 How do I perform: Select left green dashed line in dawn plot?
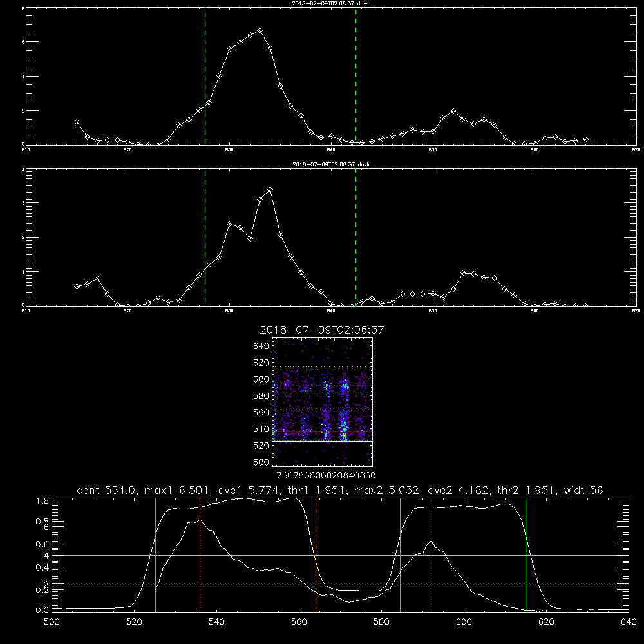click(205, 77)
